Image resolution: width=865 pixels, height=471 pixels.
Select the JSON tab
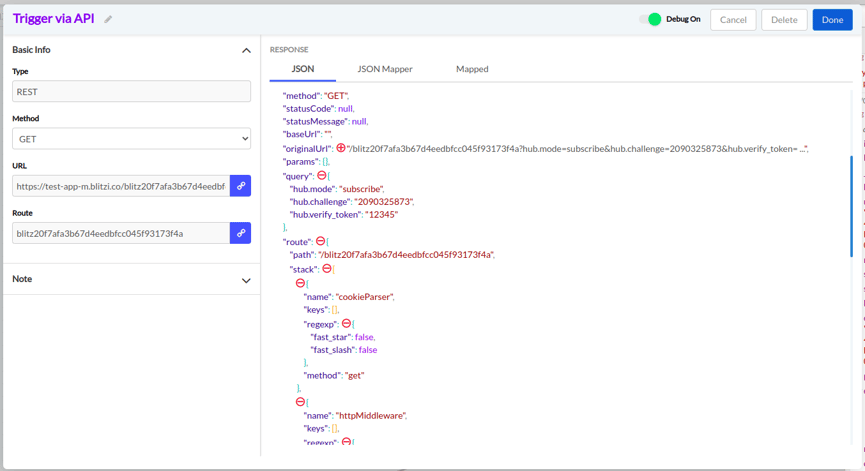click(x=302, y=69)
